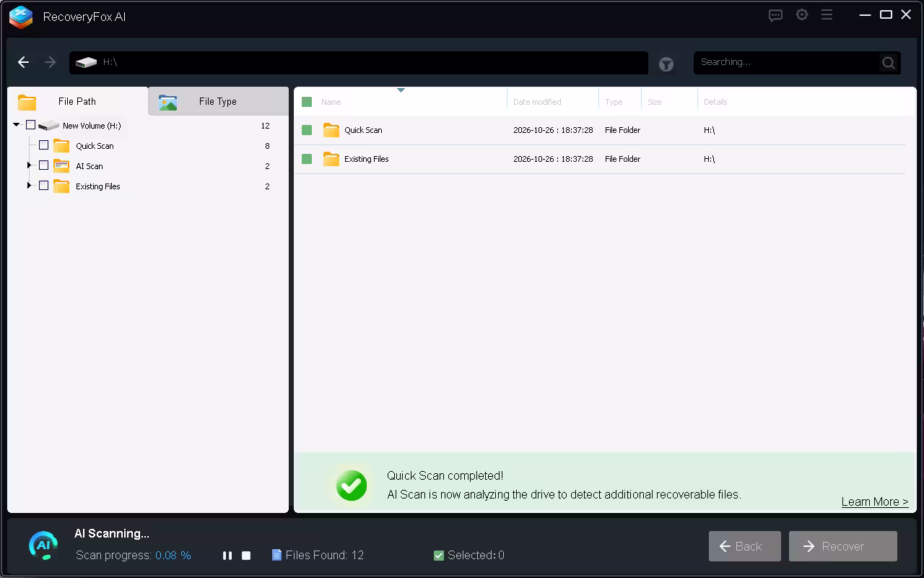
Task: Open the Learn More link
Action: click(x=875, y=501)
